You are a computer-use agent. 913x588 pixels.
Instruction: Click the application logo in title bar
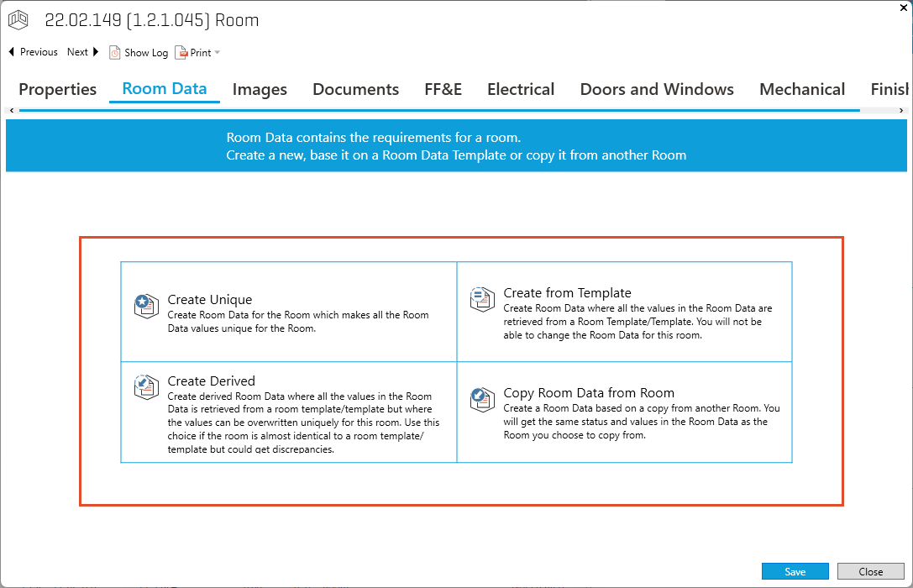pyautogui.click(x=18, y=20)
